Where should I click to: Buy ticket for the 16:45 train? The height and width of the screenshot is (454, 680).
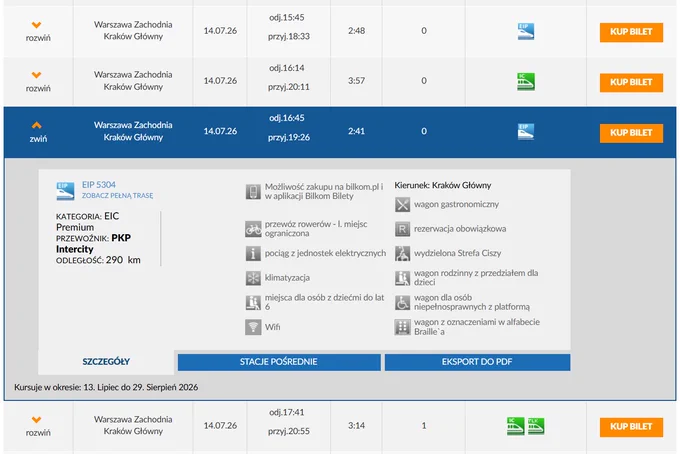(631, 133)
